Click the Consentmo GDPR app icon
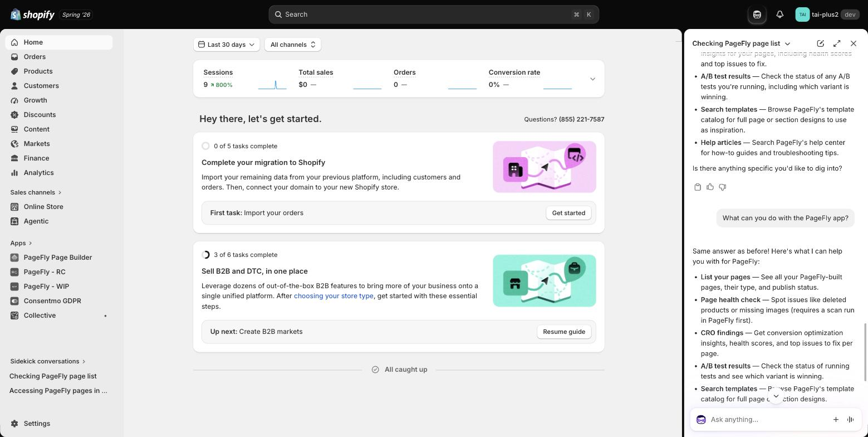 (14, 301)
